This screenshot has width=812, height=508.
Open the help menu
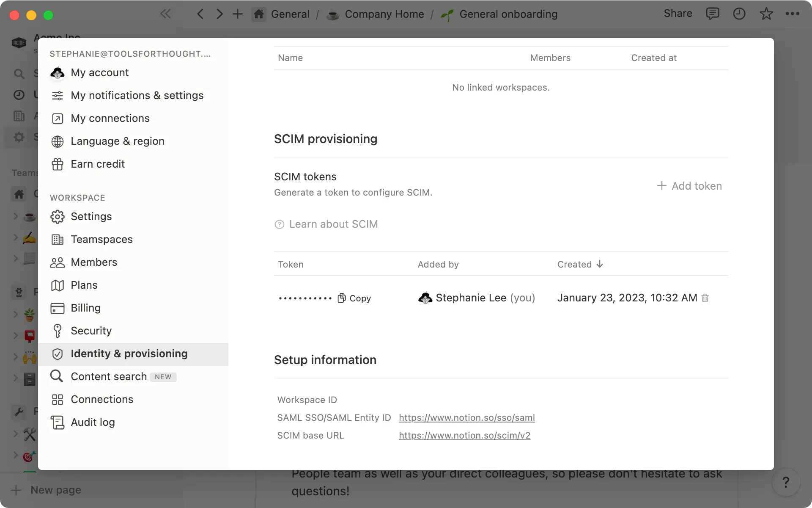click(786, 482)
